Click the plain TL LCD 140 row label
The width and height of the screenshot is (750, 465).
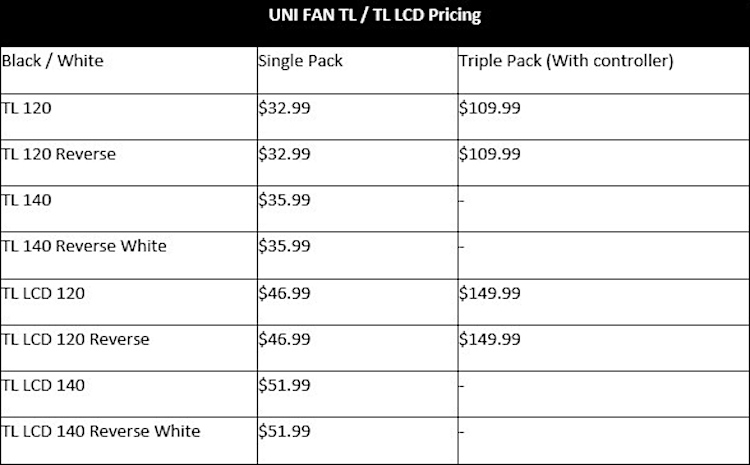44,385
